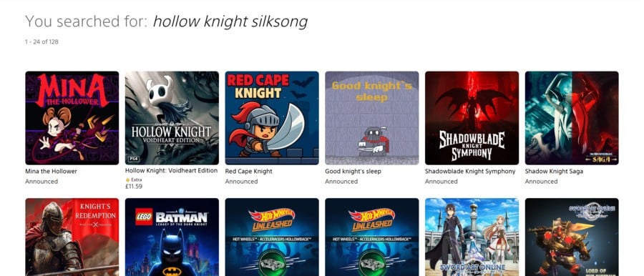644x276 pixels.
Task: Open second Hot Wheels Unleashed Hollowback tile
Action: (372, 237)
